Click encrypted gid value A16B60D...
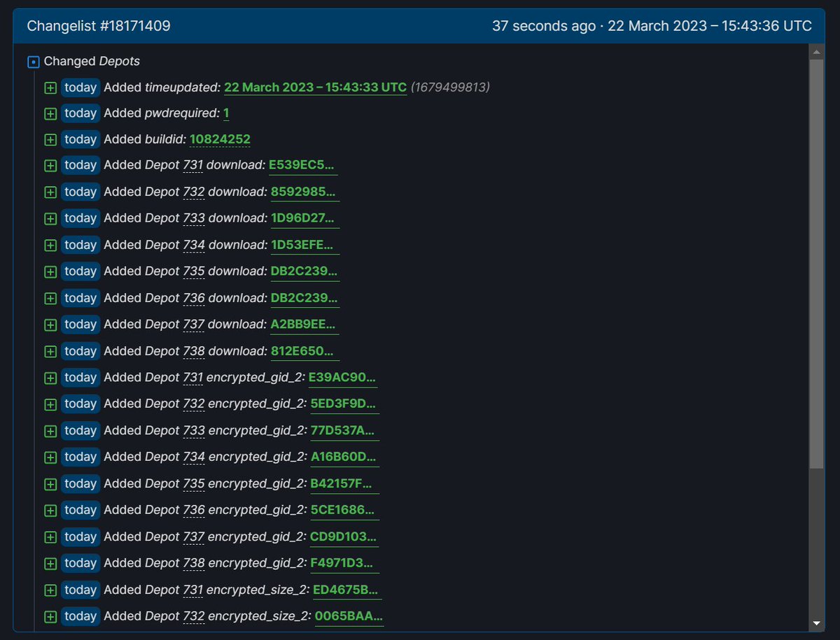Viewport: 840px width, 640px height. click(344, 458)
